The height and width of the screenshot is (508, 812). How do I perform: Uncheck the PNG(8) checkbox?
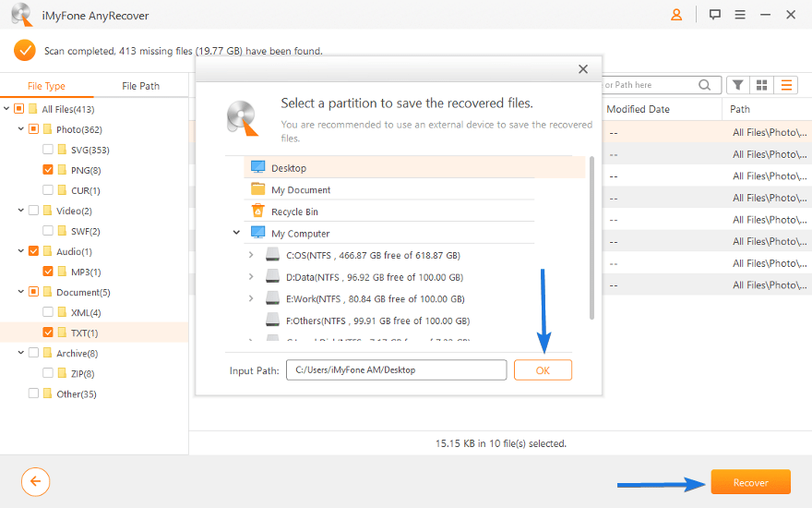[48, 170]
